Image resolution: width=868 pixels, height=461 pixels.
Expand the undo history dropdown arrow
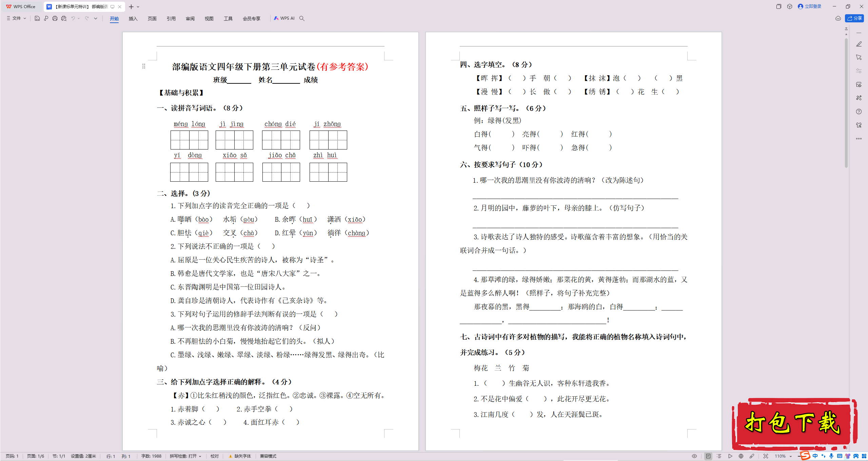79,18
